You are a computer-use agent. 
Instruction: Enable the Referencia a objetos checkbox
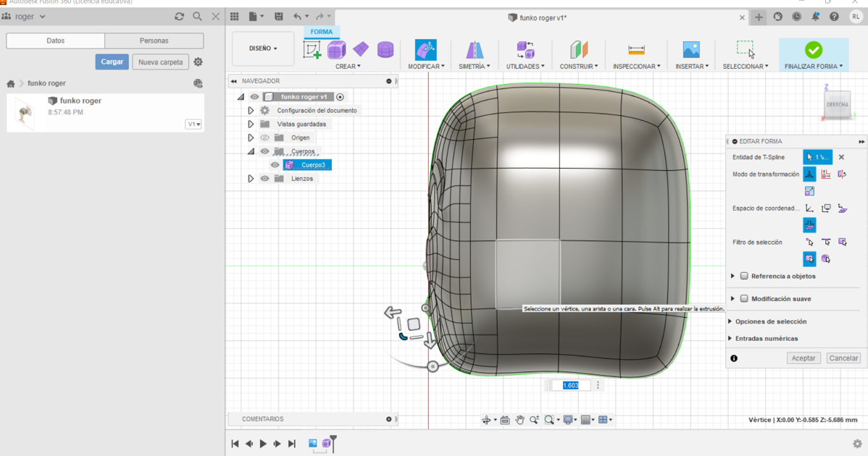pos(744,276)
